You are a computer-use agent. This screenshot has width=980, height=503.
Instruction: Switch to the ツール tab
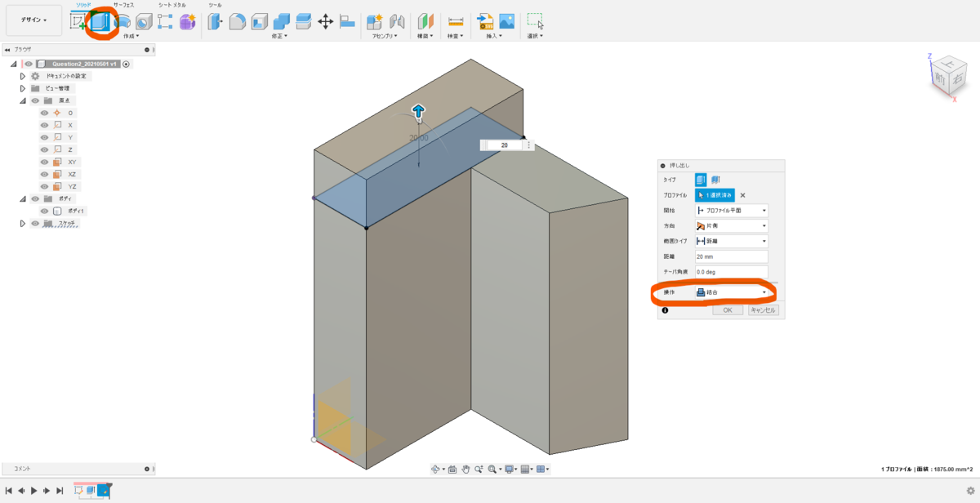pyautogui.click(x=215, y=5)
